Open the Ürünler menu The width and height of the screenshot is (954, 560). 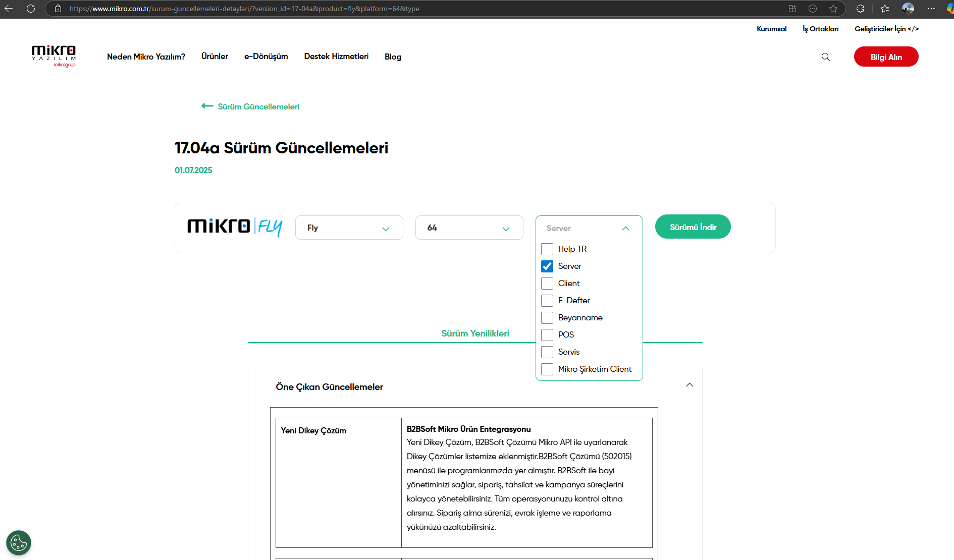click(215, 56)
